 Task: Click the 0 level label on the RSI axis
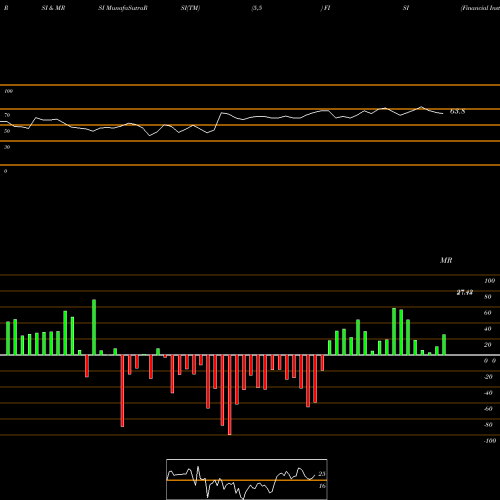[5, 171]
